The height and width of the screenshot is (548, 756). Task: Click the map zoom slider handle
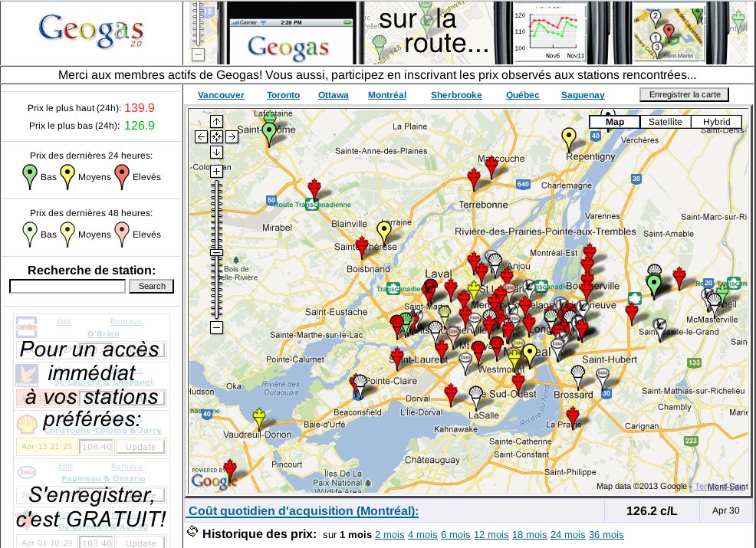coord(216,253)
